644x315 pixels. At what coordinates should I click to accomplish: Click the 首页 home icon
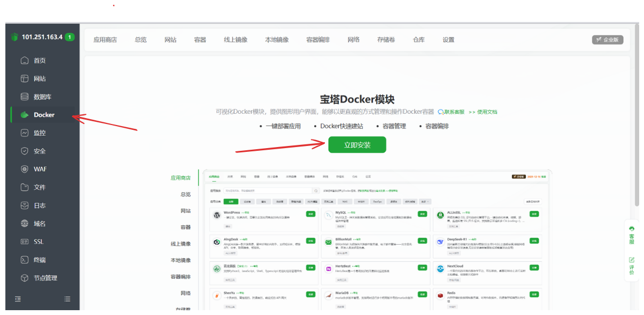click(x=25, y=61)
